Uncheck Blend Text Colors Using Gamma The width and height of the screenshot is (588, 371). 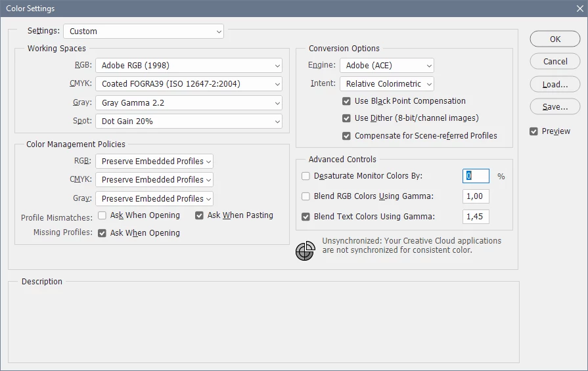305,217
